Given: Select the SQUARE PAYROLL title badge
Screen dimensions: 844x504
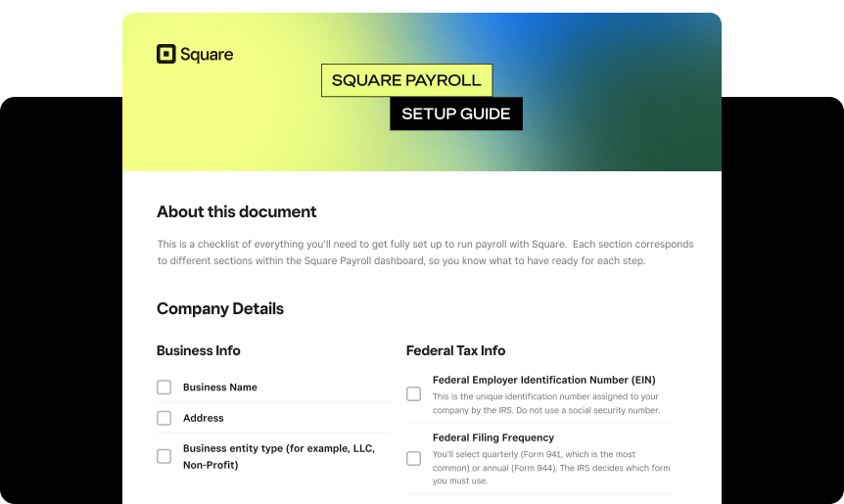Looking at the screenshot, I should [406, 80].
